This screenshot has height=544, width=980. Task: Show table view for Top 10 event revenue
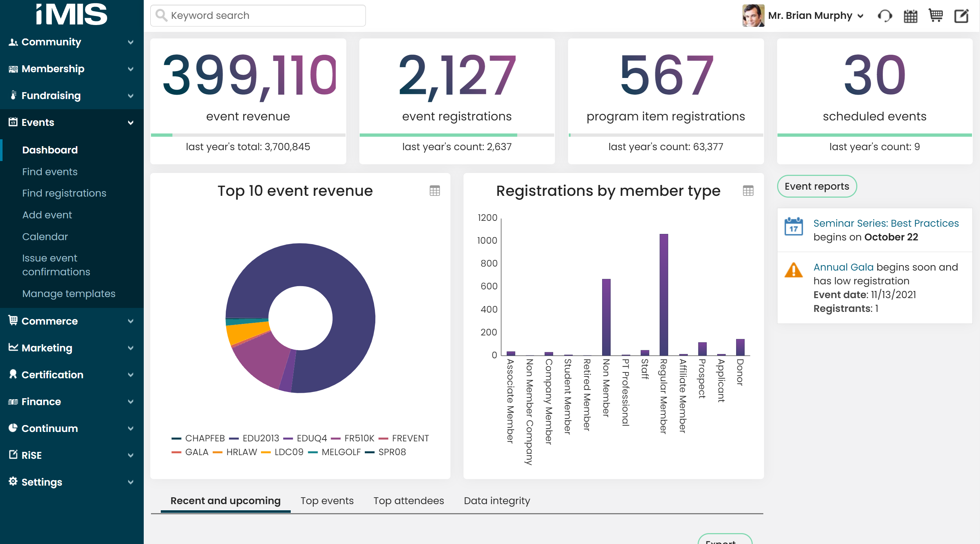click(434, 190)
